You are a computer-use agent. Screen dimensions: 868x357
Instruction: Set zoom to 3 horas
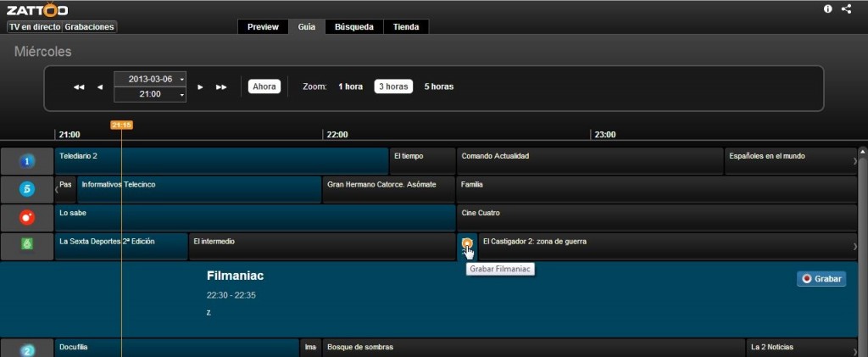pos(393,86)
